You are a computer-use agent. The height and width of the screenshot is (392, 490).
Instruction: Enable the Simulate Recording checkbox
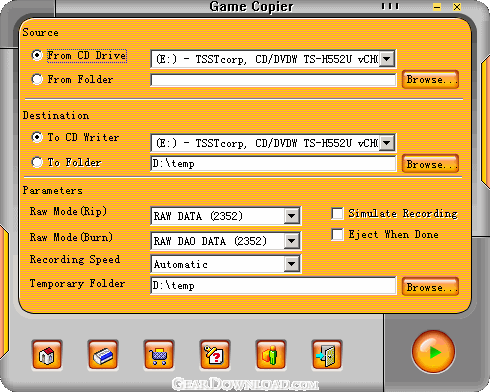pyautogui.click(x=337, y=213)
